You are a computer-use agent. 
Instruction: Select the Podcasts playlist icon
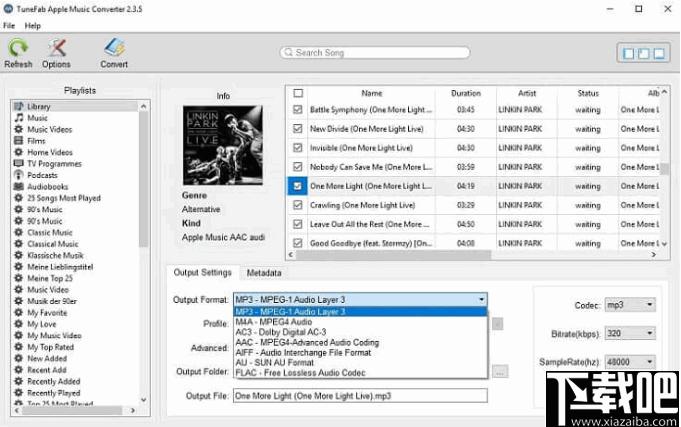tap(17, 174)
